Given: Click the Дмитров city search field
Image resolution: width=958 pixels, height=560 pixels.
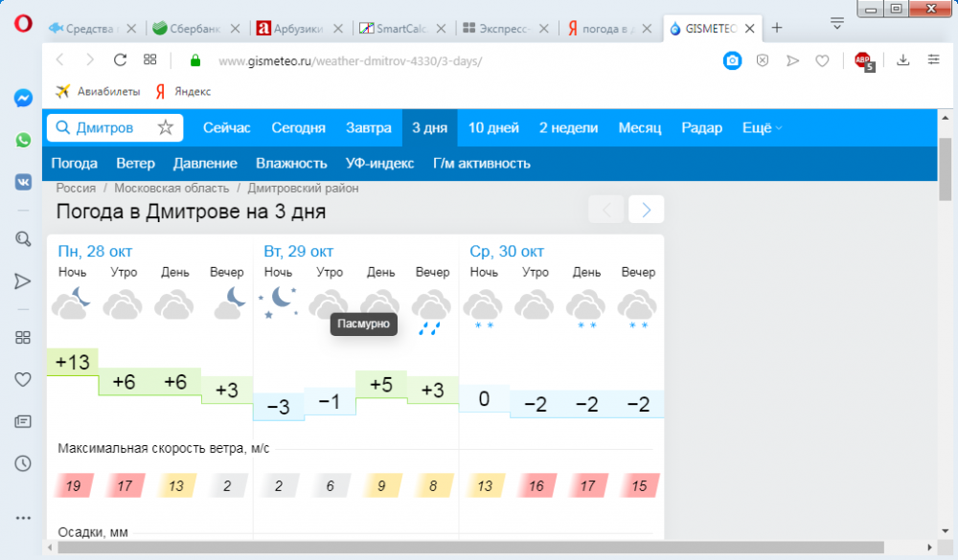Looking at the screenshot, I should [103, 127].
